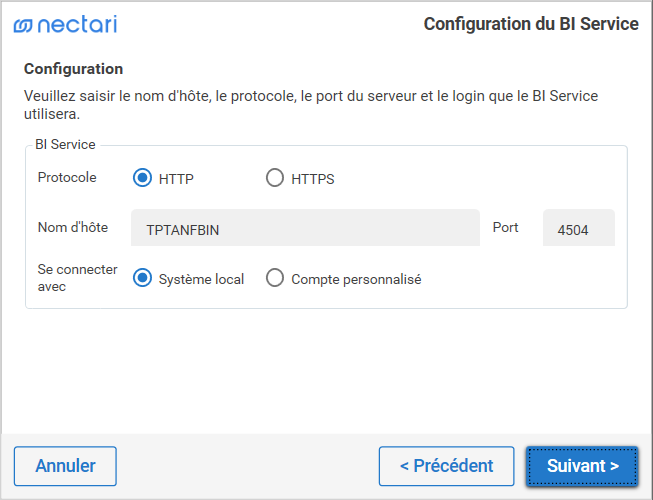The width and height of the screenshot is (653, 500).
Task: Focus the Port field showing 4504
Action: click(x=578, y=229)
